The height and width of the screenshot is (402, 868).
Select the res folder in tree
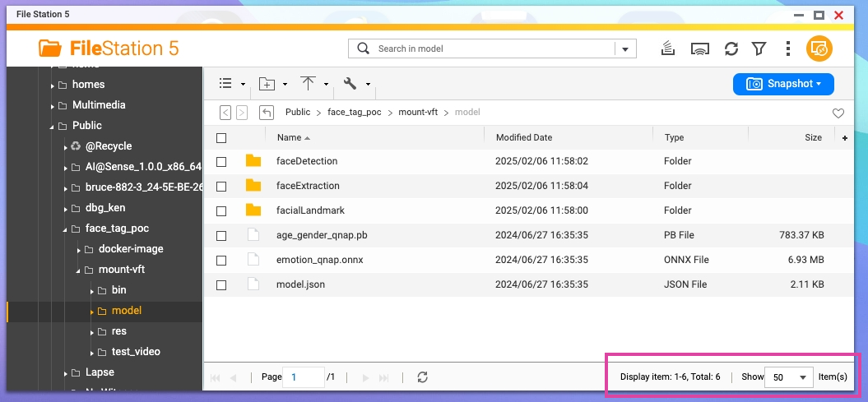(x=119, y=331)
